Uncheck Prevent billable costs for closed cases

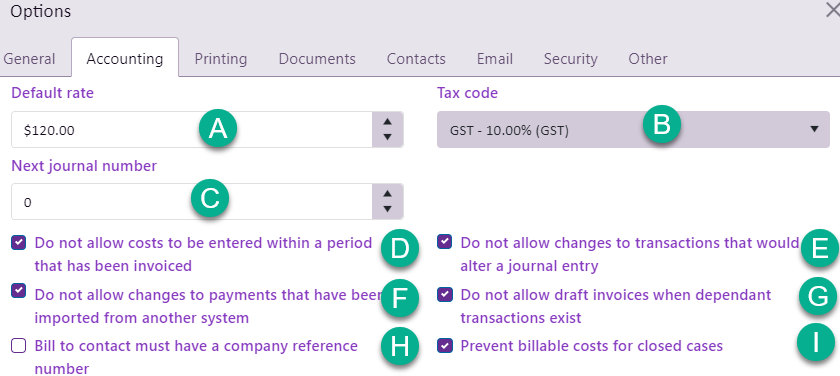tap(444, 345)
